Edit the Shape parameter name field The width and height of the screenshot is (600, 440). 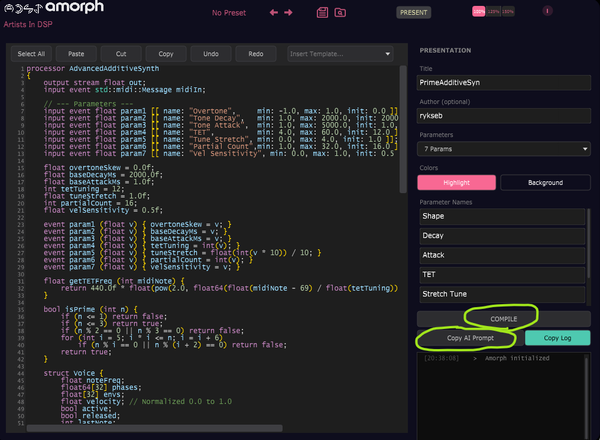[x=502, y=217]
